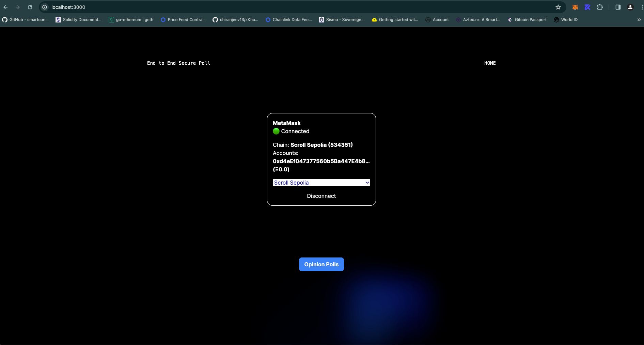Open World ID bookmark
This screenshot has height=345, width=644.
coord(566,20)
